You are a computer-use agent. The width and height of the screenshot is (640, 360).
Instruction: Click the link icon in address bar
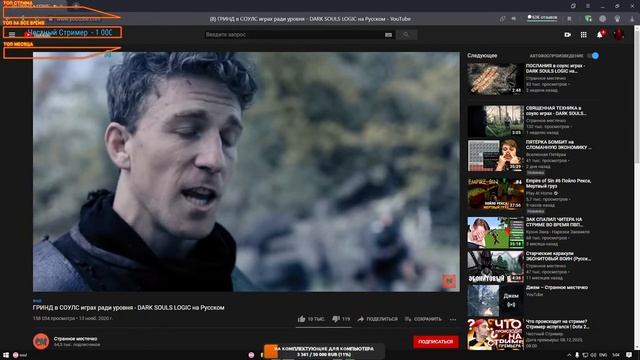[502, 19]
